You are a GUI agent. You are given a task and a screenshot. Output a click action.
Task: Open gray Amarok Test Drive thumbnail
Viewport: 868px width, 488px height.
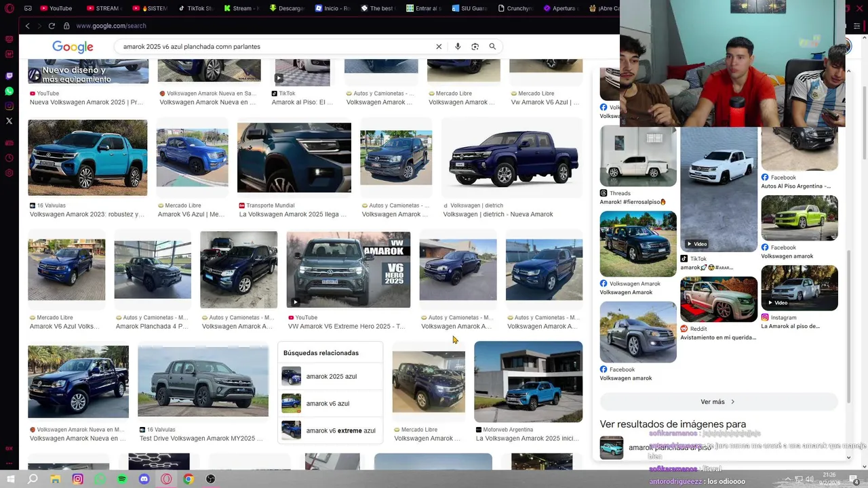203,382
